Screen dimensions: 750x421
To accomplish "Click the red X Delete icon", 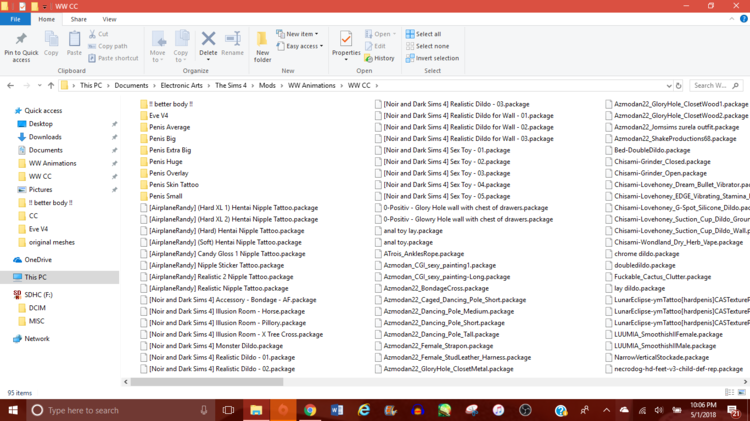I will coord(208,38).
